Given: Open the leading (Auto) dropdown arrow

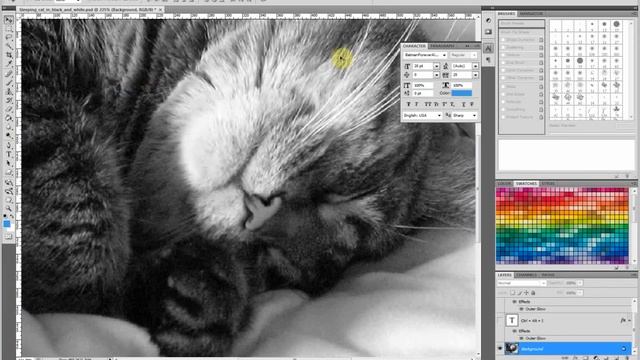Looking at the screenshot, I should click(x=476, y=66).
